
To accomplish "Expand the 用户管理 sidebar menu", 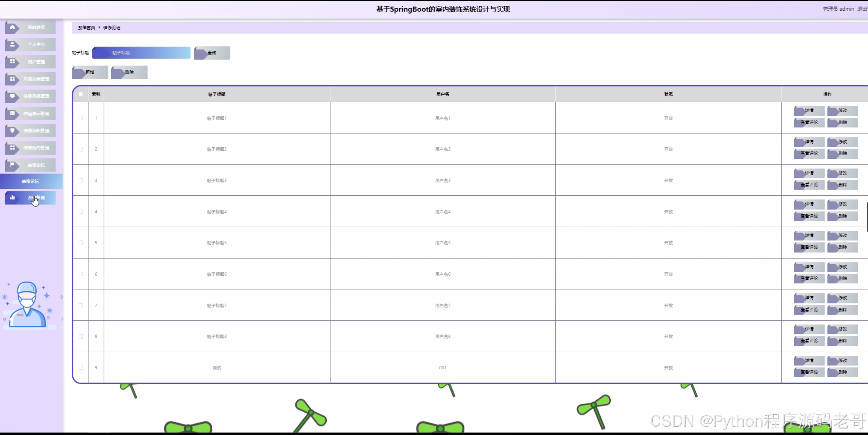I will [x=36, y=62].
